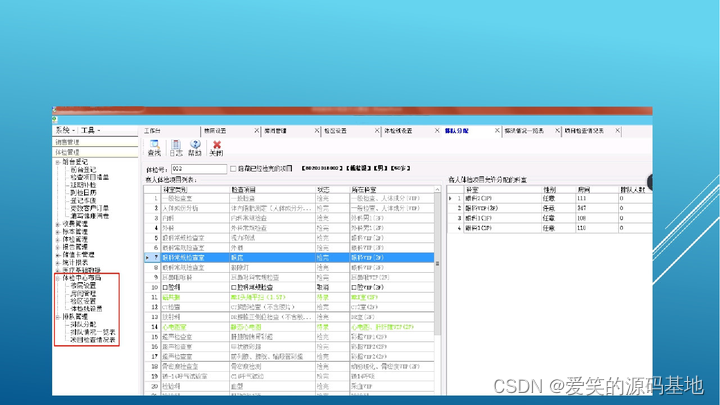The height and width of the screenshot is (405, 720).
Task: Switch to the 工作台 tab
Action: 152,131
